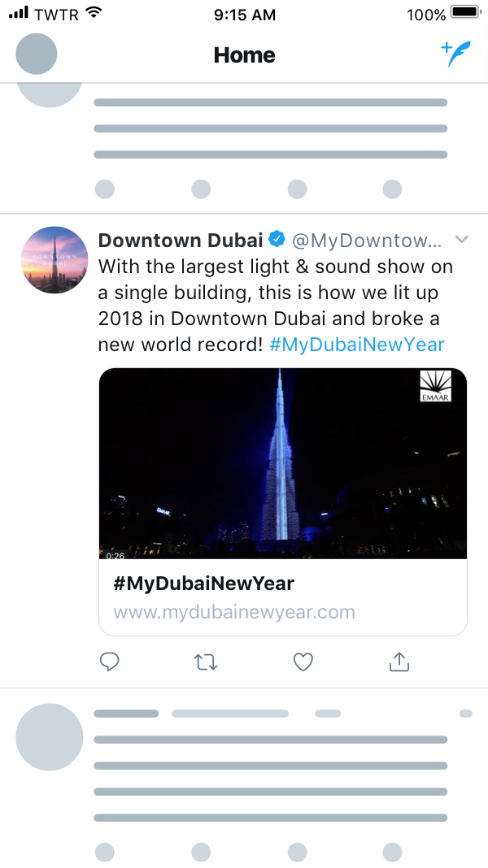Tap the blue verified badge
Viewport: 488px width, 868px height.
pos(277,240)
